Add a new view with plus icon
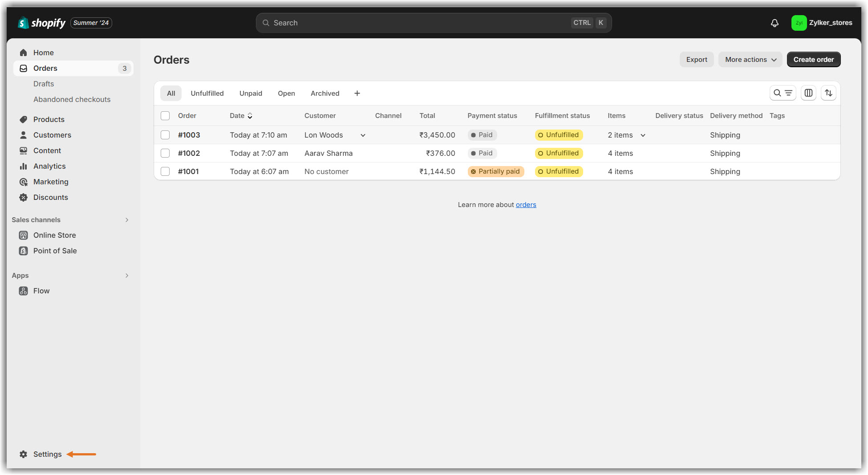The height and width of the screenshot is (475, 868). coord(357,93)
